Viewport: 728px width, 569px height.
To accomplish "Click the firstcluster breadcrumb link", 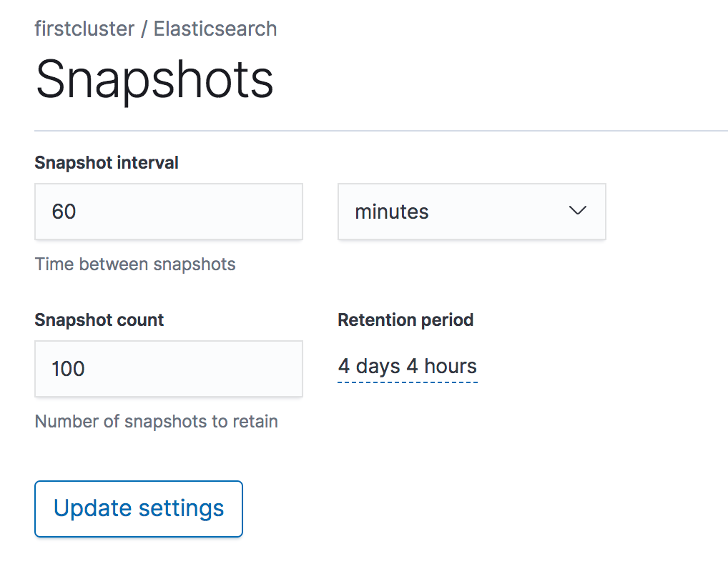I will coord(84,29).
